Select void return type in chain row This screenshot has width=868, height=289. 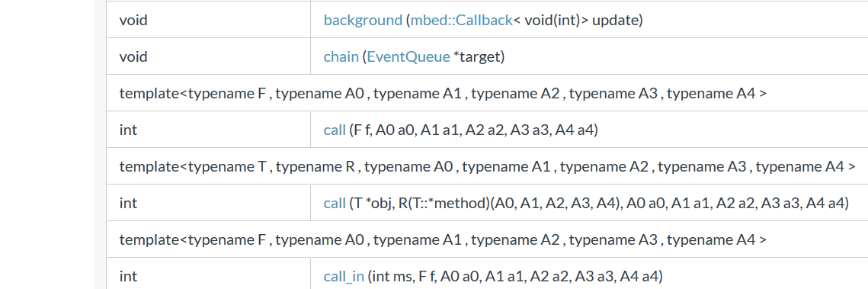[x=133, y=56]
